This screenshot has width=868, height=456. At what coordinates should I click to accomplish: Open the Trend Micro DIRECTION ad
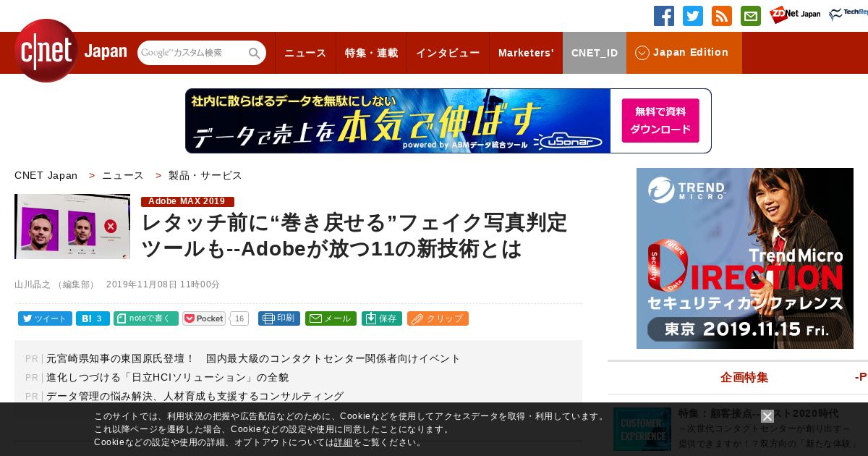pyautogui.click(x=745, y=258)
